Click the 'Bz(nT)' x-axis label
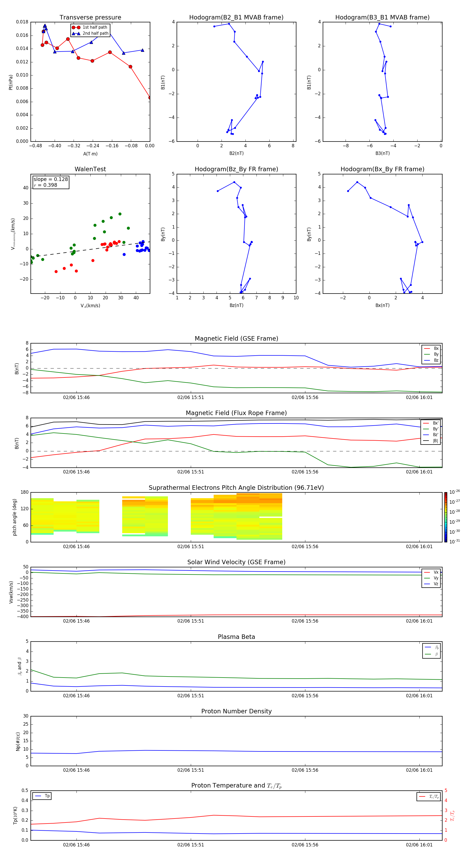The image size is (473, 868). coord(236,305)
